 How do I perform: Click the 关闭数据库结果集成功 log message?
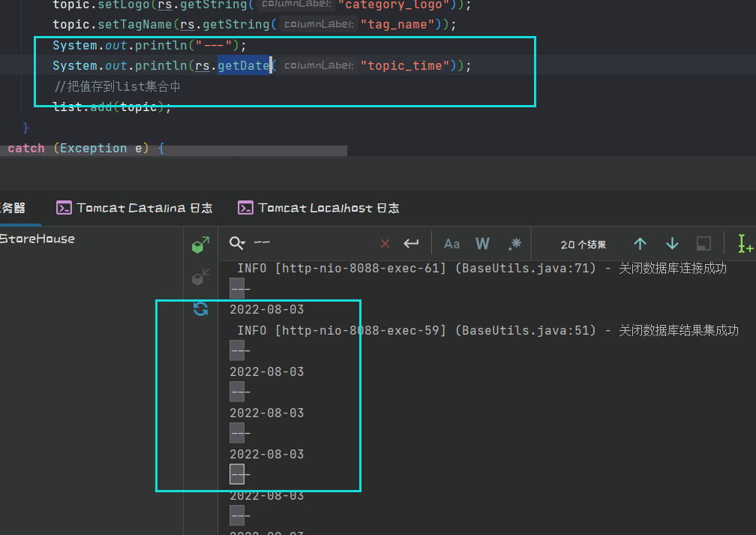[x=678, y=330]
